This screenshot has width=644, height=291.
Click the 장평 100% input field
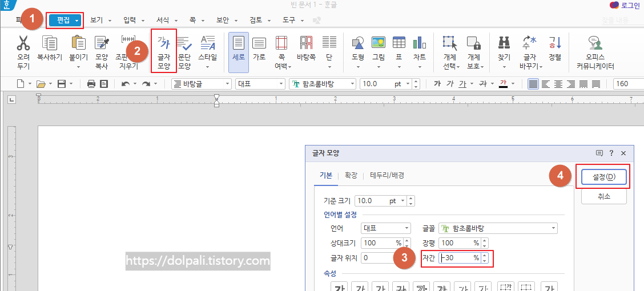click(460, 243)
